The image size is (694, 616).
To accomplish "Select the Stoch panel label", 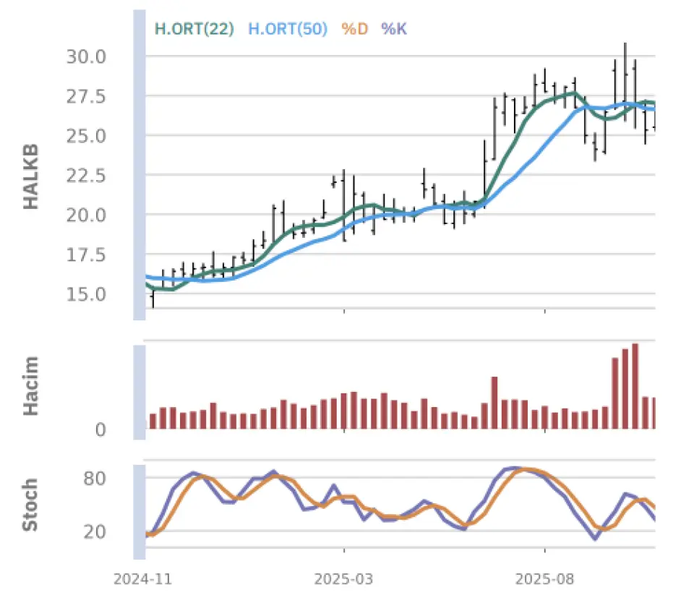I will coord(31,503).
